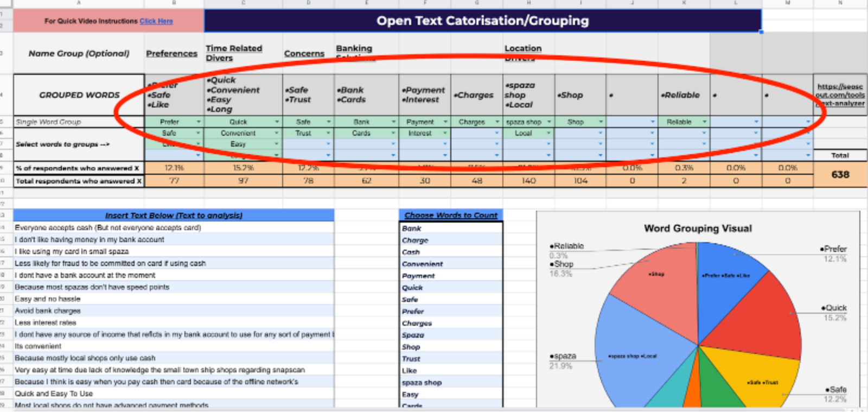Click the total value cell "638"
This screenshot has width=868, height=412.
click(x=840, y=174)
